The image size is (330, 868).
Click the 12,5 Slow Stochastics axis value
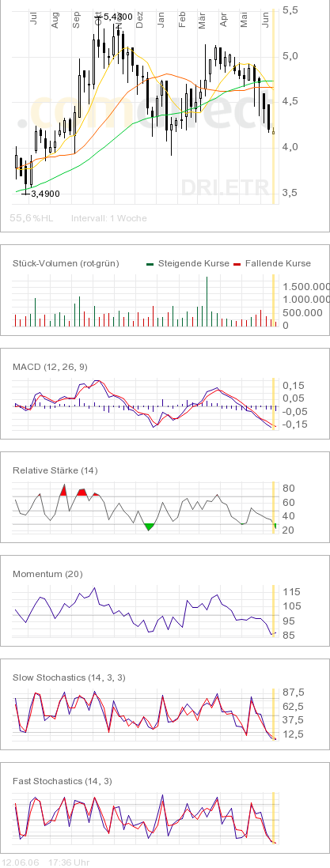point(293,734)
